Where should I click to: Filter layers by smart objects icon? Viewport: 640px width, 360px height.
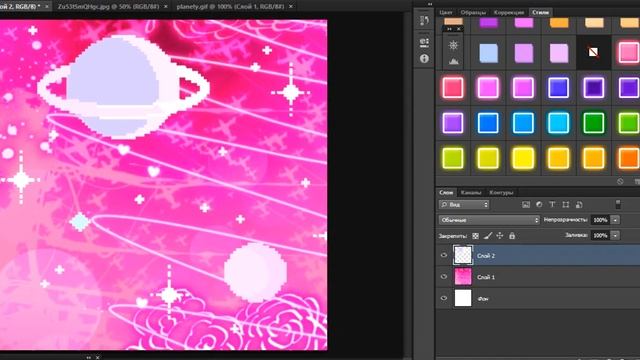pos(579,204)
